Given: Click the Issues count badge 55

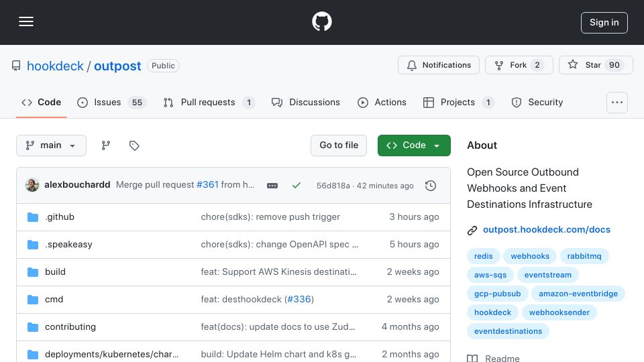Looking at the screenshot, I should 137,103.
